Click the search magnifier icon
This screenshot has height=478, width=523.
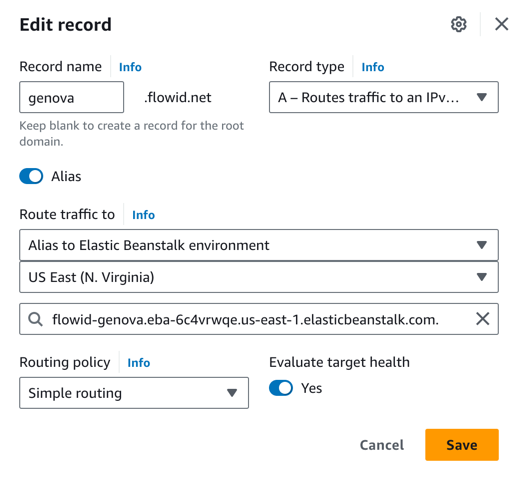click(x=35, y=319)
